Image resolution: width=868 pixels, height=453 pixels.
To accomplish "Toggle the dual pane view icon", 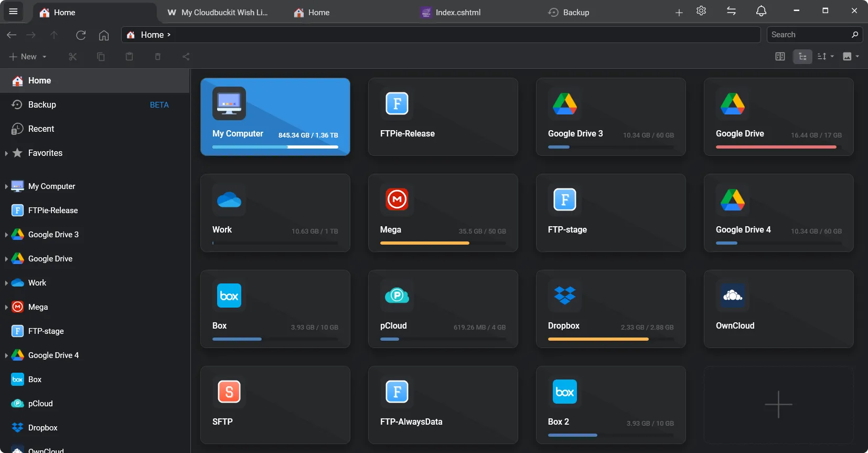I will [780, 57].
